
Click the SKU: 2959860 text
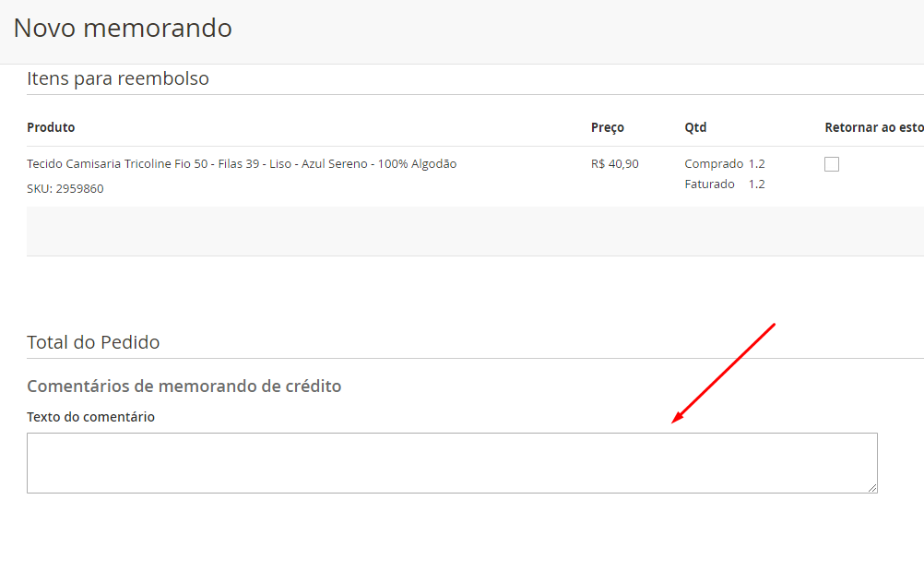tap(65, 188)
